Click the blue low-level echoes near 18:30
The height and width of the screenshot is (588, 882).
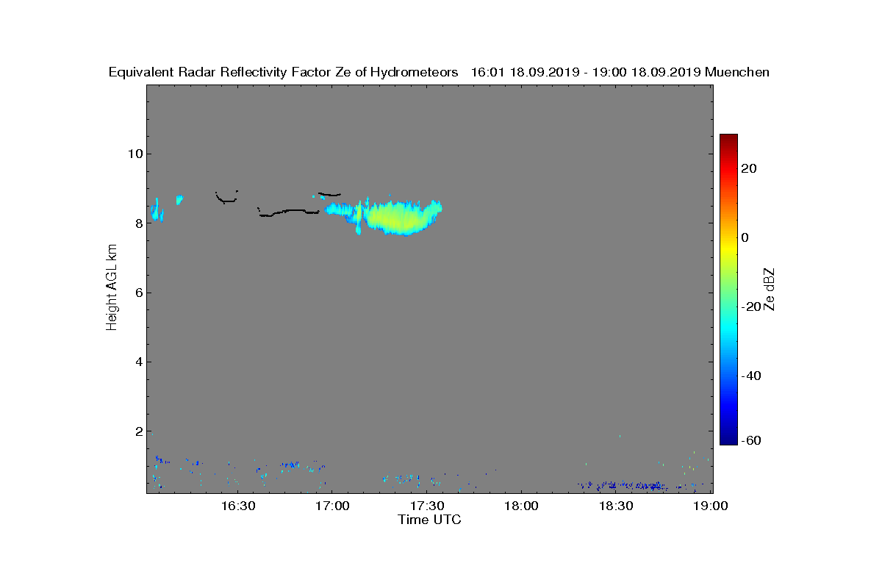[623, 486]
